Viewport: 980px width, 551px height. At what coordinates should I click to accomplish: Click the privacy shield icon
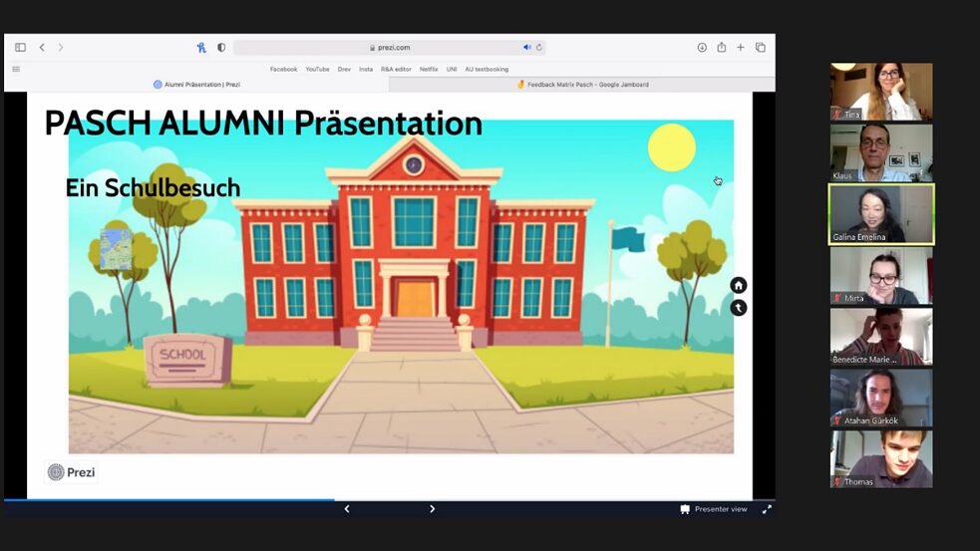pos(221,47)
